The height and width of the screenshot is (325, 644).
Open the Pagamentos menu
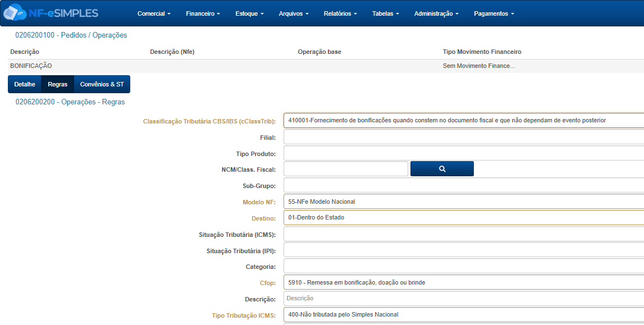494,13
